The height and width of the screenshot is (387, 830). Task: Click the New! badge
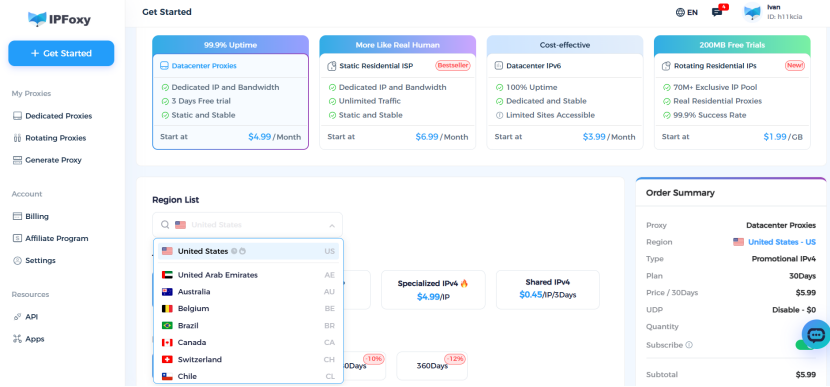(795, 66)
